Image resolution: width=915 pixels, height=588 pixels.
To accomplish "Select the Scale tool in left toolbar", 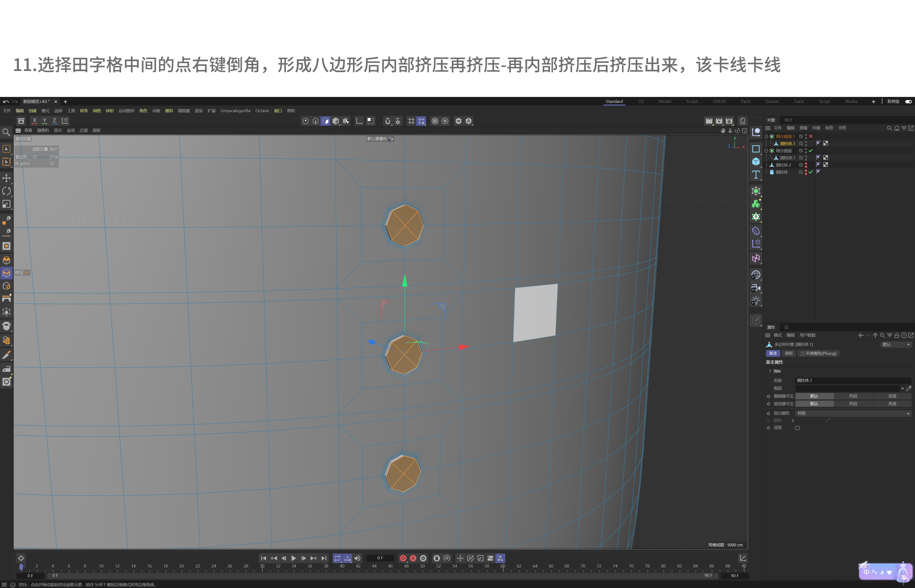I will [x=6, y=204].
